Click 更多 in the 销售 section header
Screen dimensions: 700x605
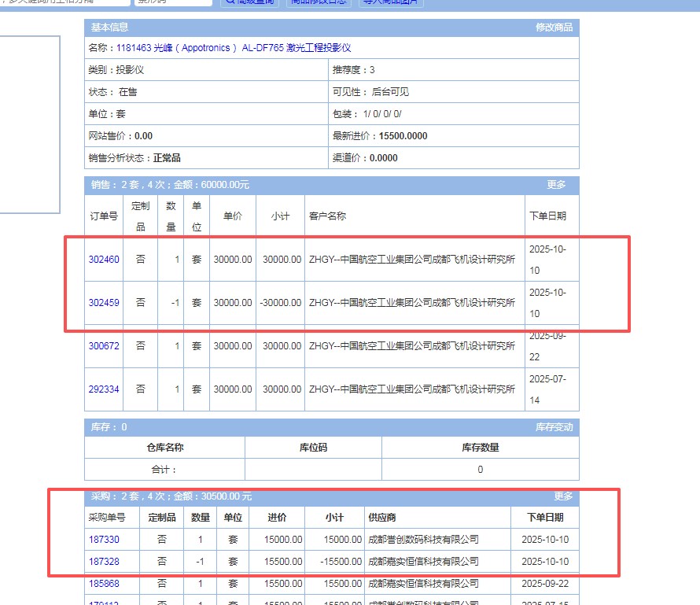(556, 185)
